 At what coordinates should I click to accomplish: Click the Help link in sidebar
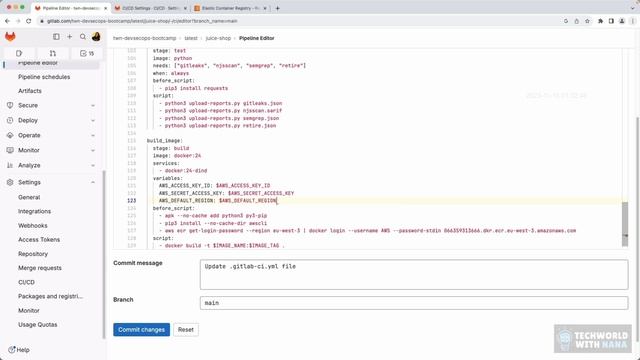point(23,350)
